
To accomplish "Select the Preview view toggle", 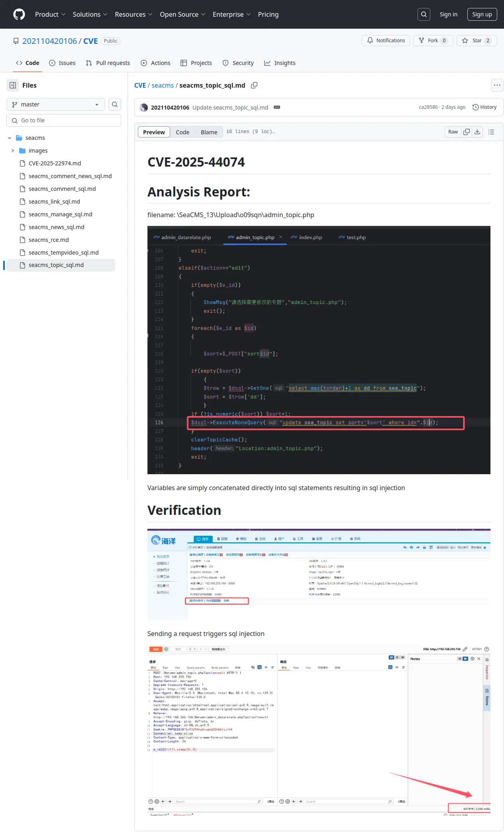I will tap(154, 132).
